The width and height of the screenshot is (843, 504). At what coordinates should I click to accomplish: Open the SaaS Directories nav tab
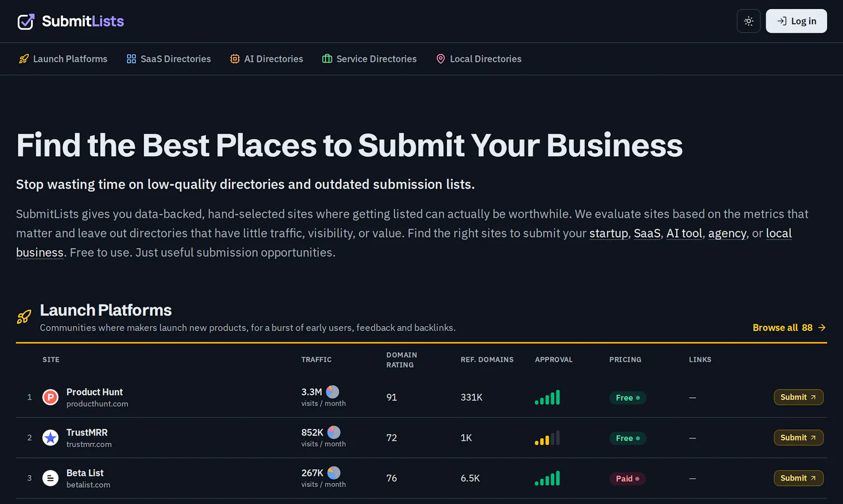click(x=169, y=59)
